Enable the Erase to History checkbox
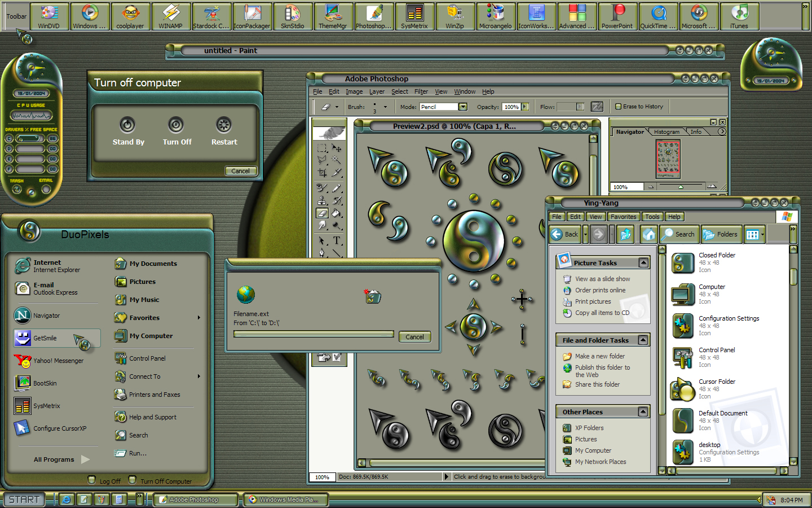 618,106
